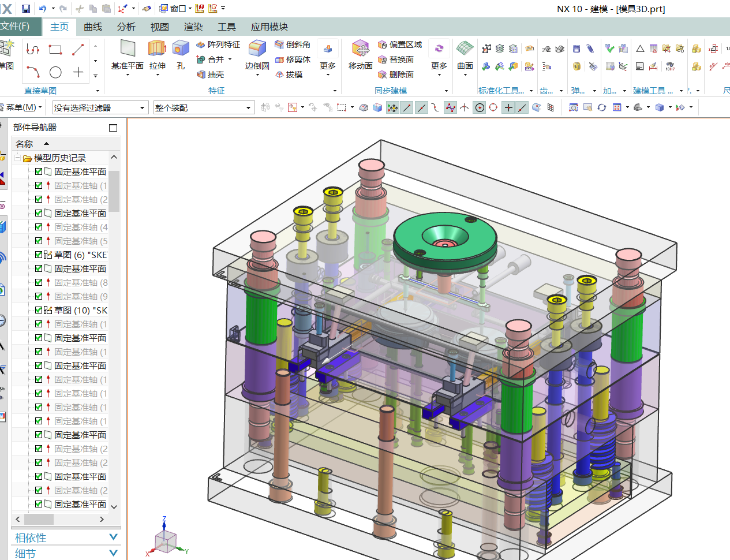Select the Profile sketch curve tool
730x560 pixels.
33,50
